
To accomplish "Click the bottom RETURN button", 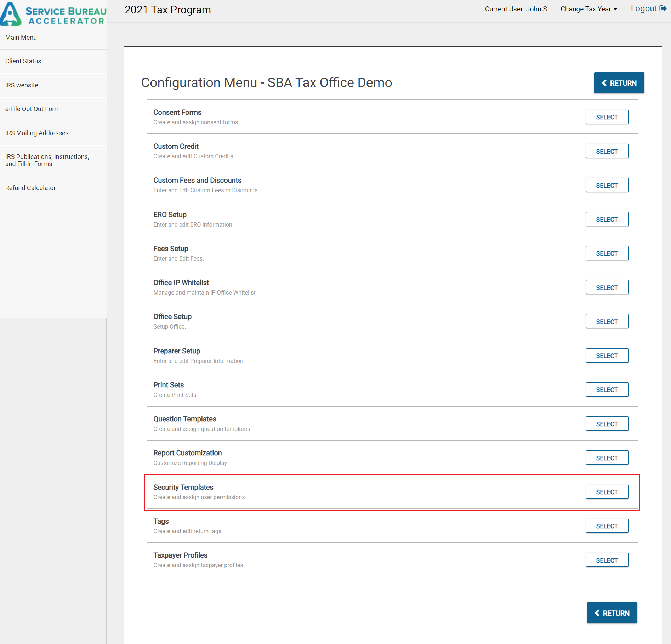I will tap(612, 613).
